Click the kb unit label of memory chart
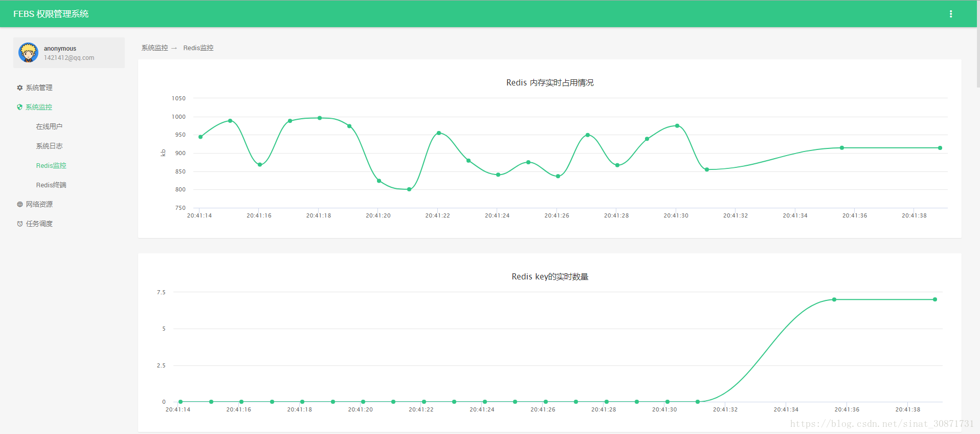The width and height of the screenshot is (980, 434). pos(163,153)
